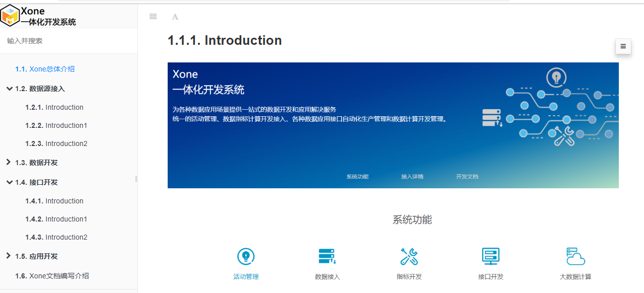Open 1.6. Xone文档编写介绍 page

[52, 276]
